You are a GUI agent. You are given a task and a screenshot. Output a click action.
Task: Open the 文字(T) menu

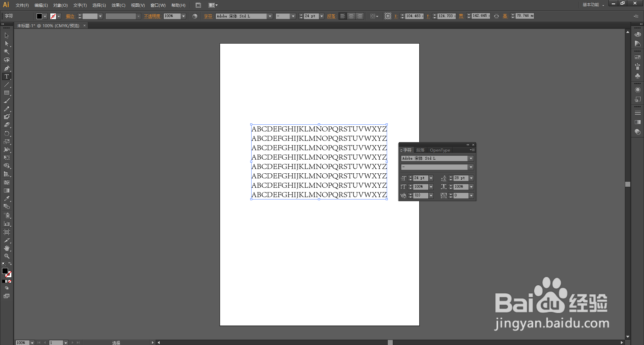(80, 5)
